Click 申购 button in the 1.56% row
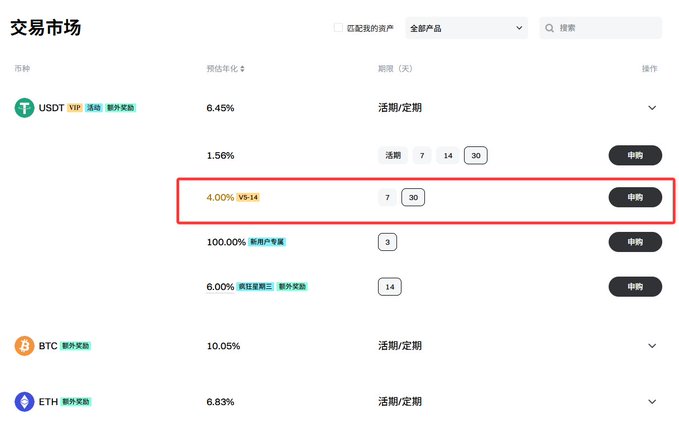Viewport: 679px width, 423px height. pos(635,155)
